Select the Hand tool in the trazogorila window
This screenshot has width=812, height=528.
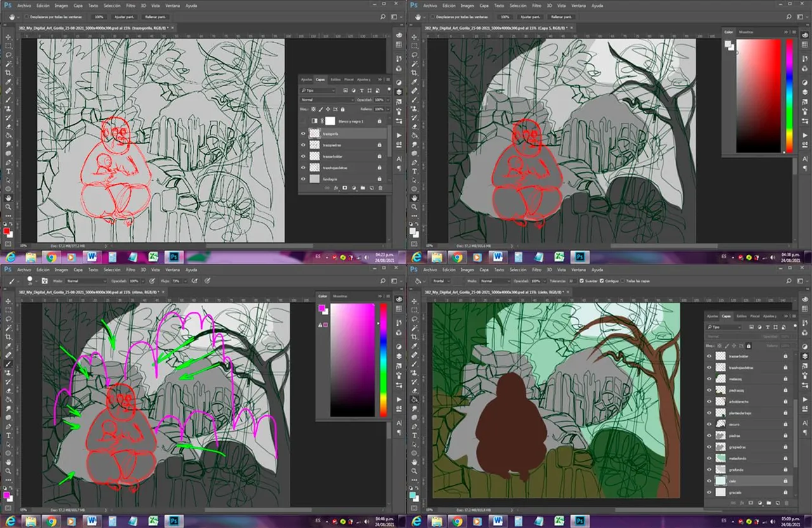coord(8,198)
